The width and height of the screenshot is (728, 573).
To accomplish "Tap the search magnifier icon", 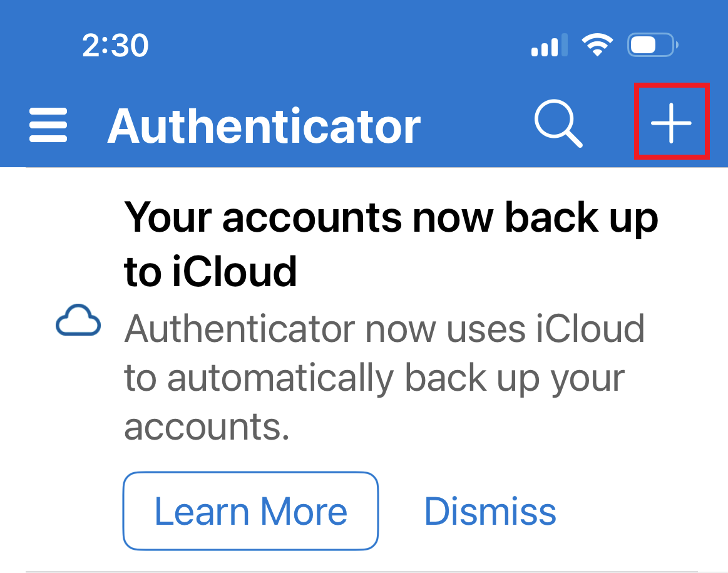I will (558, 124).
